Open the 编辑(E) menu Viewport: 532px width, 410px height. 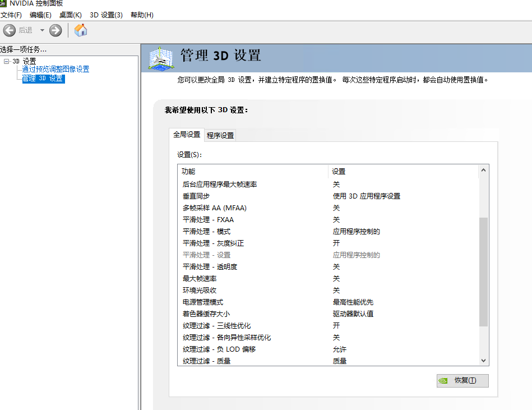[40, 15]
